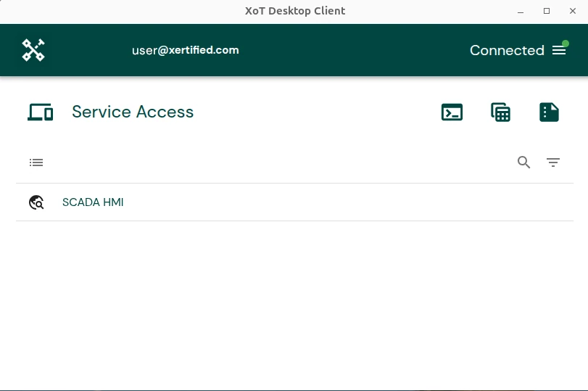Click the SCADA HMI globe icon
The width and height of the screenshot is (588, 391).
pyautogui.click(x=36, y=202)
